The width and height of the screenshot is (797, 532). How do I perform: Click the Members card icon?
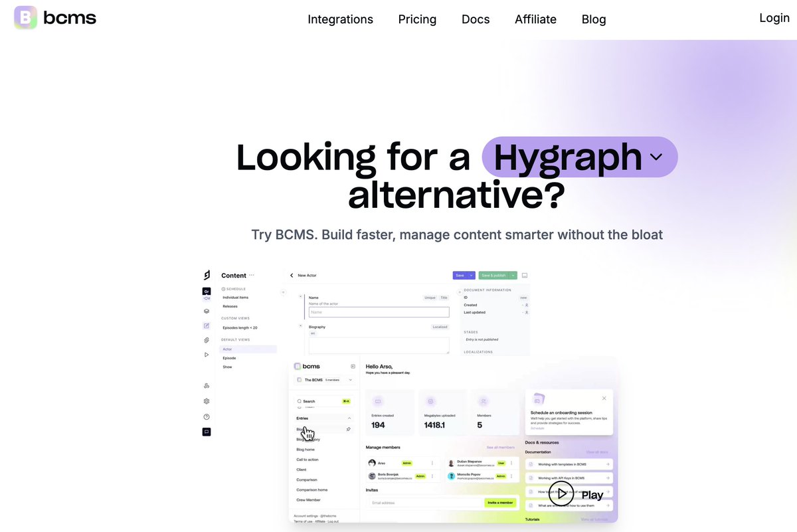pos(484,401)
